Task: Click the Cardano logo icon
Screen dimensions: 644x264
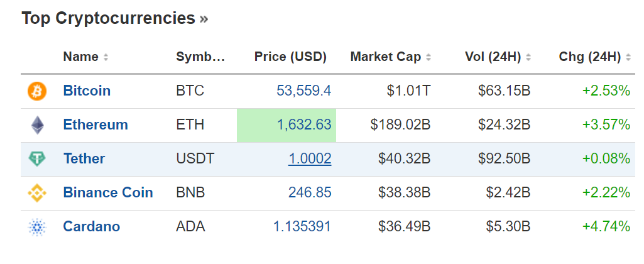Action: [x=37, y=227]
